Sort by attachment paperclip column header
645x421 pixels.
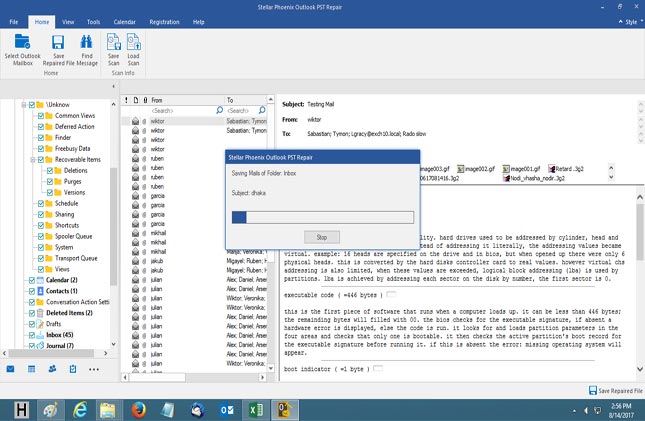click(x=145, y=100)
